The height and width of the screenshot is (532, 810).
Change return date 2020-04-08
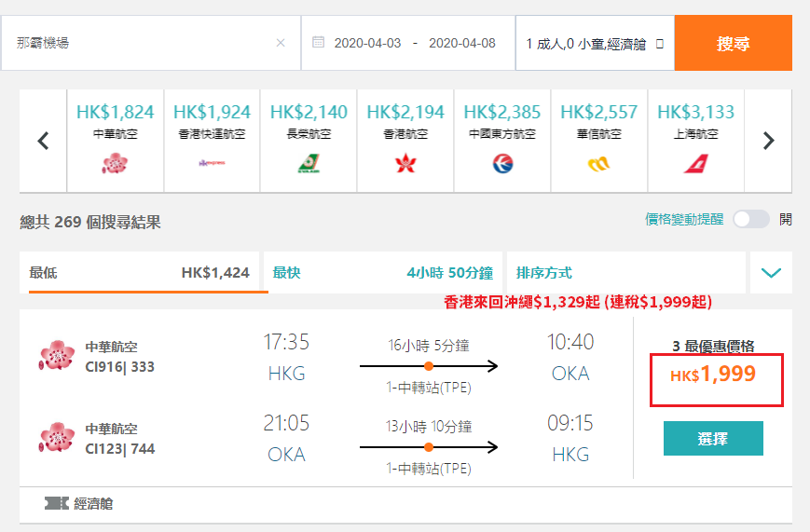pos(461,43)
